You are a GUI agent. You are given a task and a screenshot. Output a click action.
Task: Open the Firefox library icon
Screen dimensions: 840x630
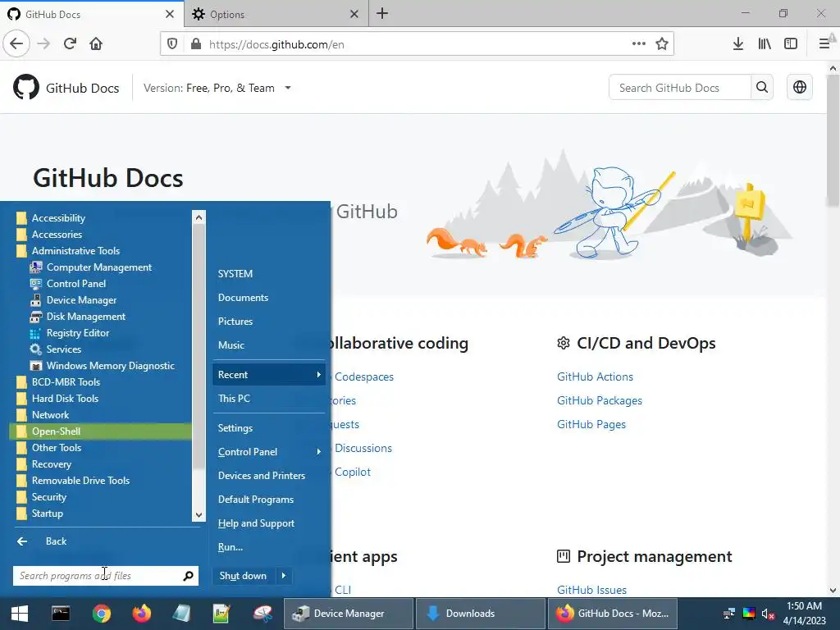765,44
